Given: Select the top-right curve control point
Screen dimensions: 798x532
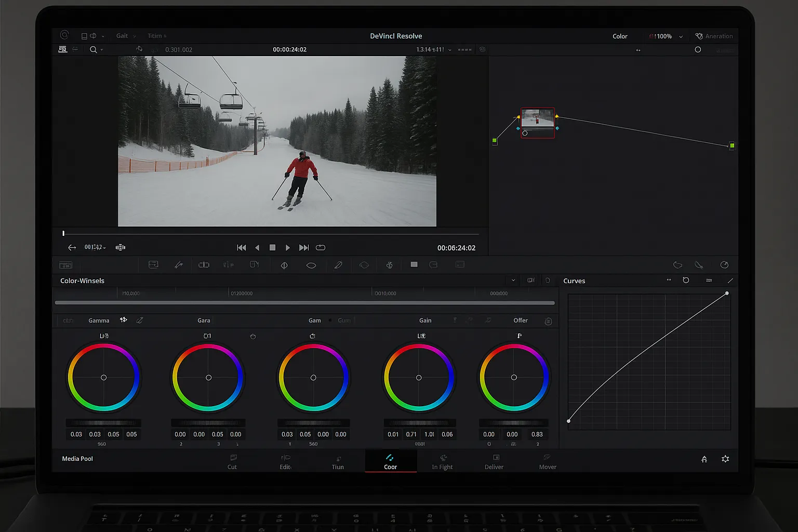Looking at the screenshot, I should click(727, 294).
